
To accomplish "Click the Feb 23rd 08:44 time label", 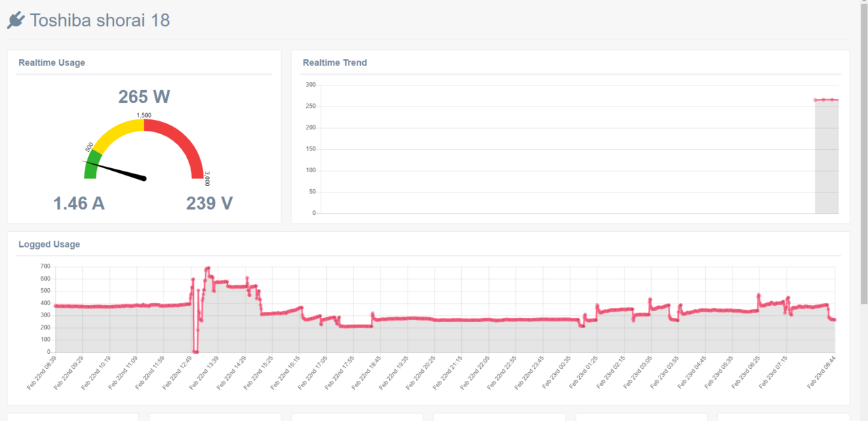I will (x=822, y=372).
